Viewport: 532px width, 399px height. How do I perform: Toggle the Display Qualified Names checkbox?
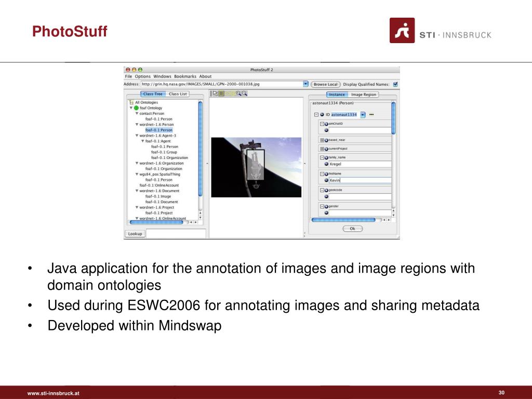point(395,84)
